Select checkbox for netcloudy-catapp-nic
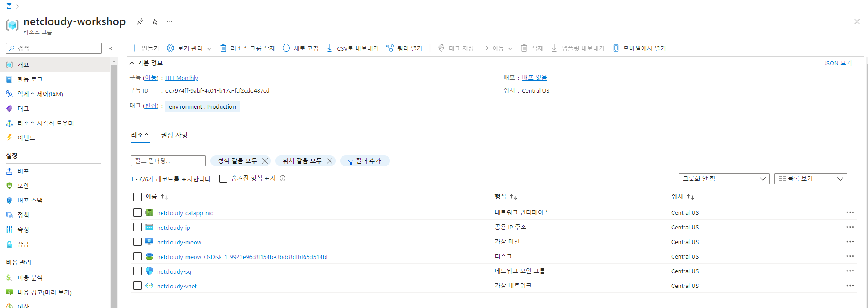Image resolution: width=868 pixels, height=308 pixels. coord(137,212)
